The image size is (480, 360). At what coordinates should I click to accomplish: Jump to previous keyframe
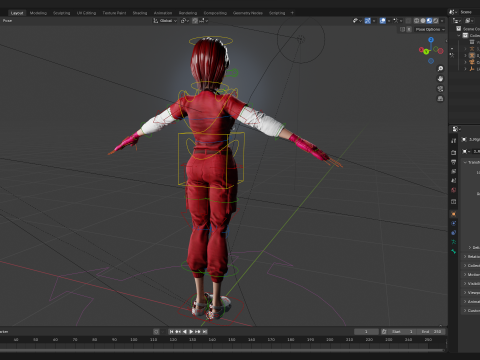tap(178, 332)
